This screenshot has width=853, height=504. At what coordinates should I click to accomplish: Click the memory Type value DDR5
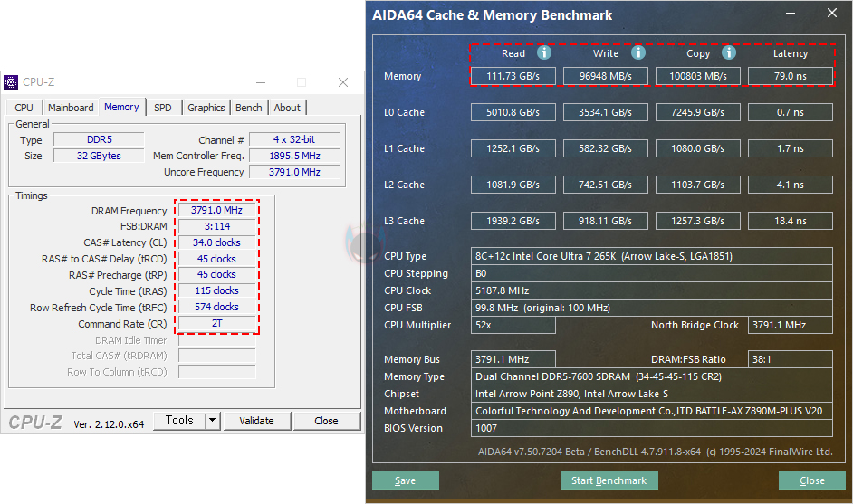(99, 139)
